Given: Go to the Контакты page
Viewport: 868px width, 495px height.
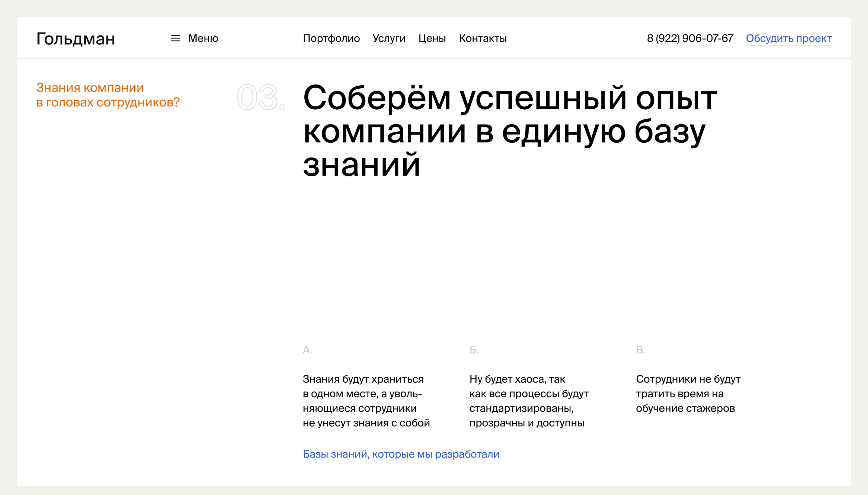Looking at the screenshot, I should coord(483,39).
